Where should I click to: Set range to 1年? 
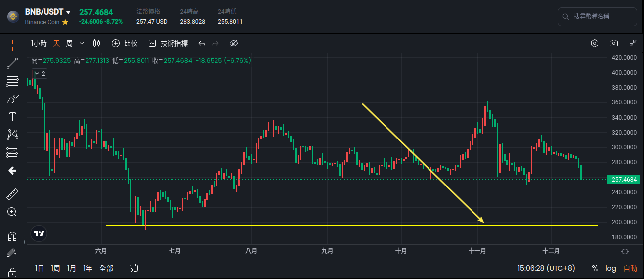click(87, 268)
